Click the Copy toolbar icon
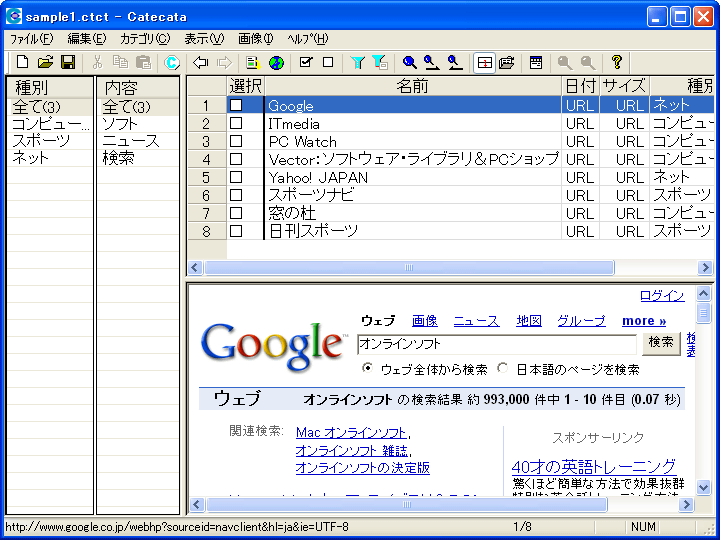 click(120, 62)
